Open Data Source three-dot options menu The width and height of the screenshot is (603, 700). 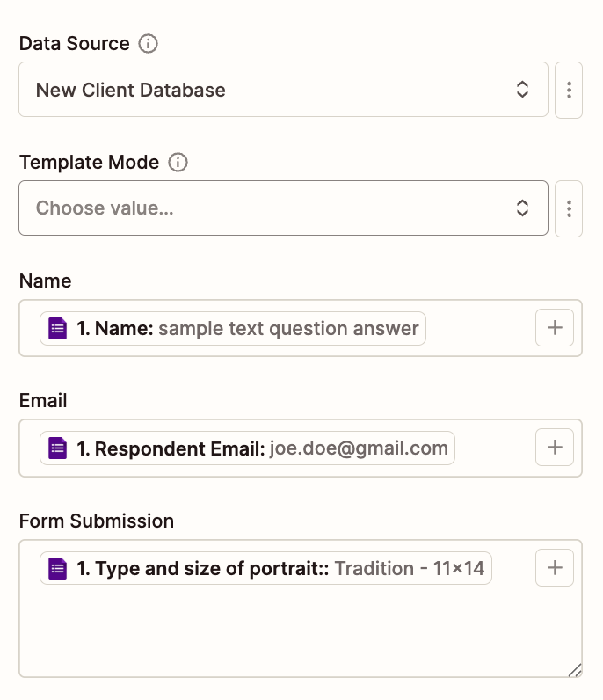pyautogui.click(x=570, y=90)
